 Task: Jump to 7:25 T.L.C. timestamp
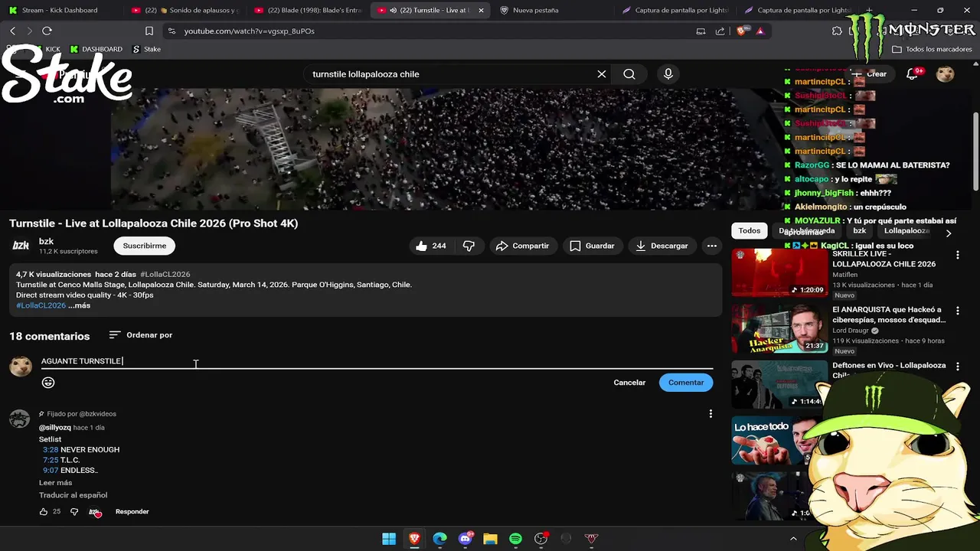point(51,460)
